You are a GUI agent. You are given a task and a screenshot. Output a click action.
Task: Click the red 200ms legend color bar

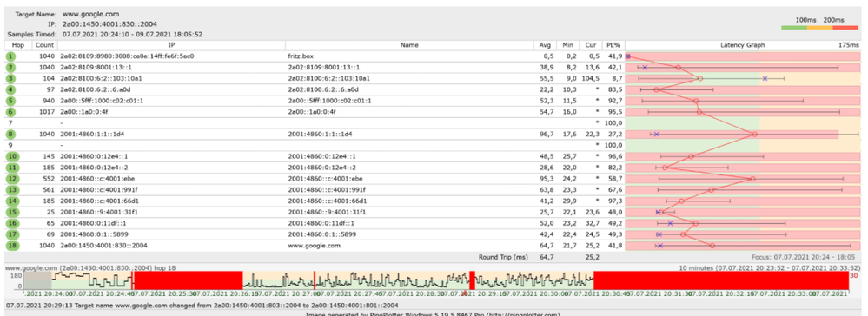[x=845, y=27]
